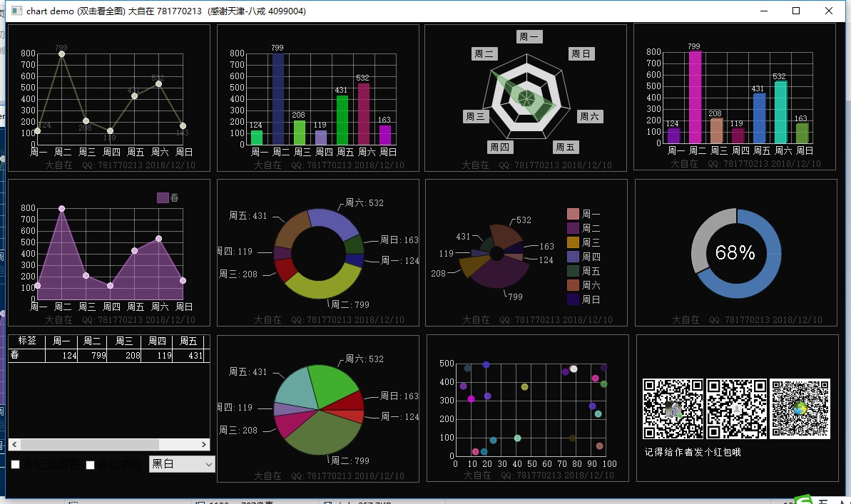The width and height of the screenshot is (851, 504).
Task: Click the table horizontal scrollbar thumb
Action: click(x=90, y=444)
